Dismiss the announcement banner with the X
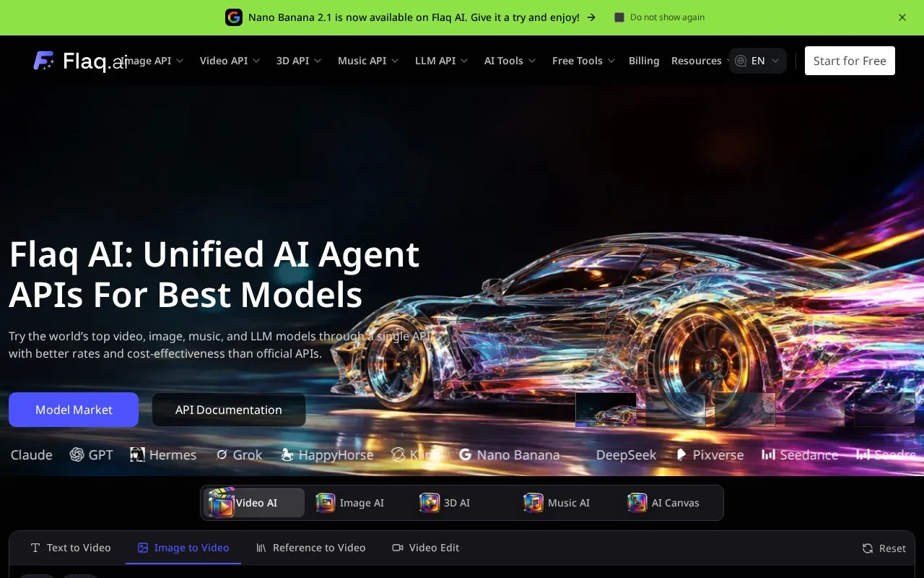The image size is (924, 578). (x=902, y=17)
